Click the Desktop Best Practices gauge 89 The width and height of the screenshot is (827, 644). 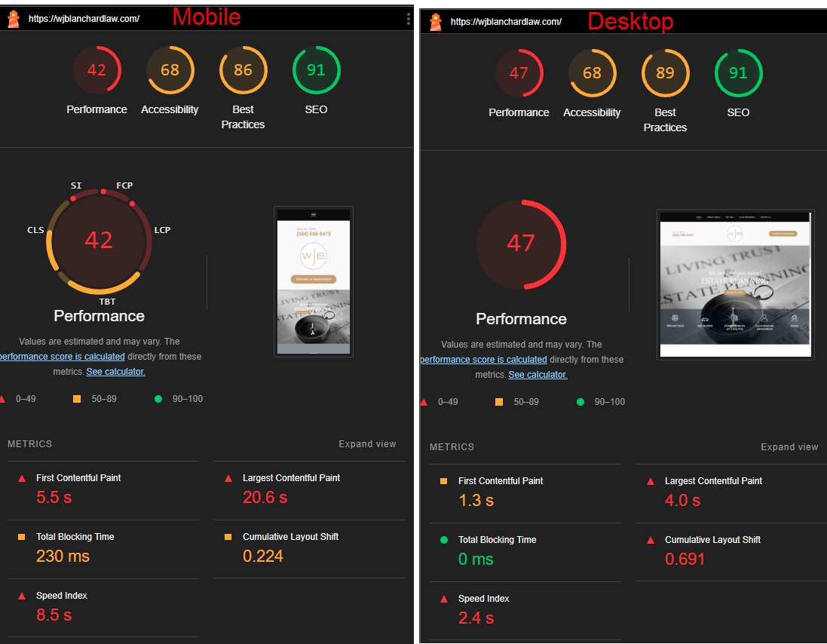pyautogui.click(x=665, y=73)
